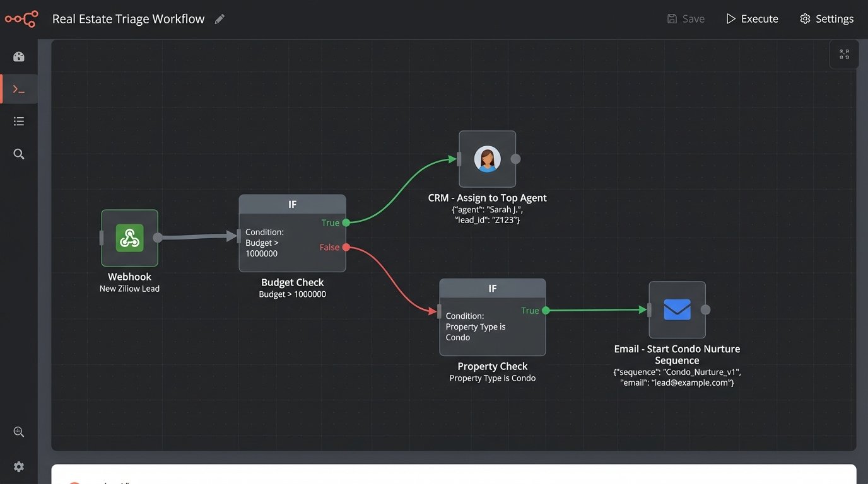Select the terminal workflow icon in sidebar
The width and height of the screenshot is (868, 484).
(x=19, y=89)
